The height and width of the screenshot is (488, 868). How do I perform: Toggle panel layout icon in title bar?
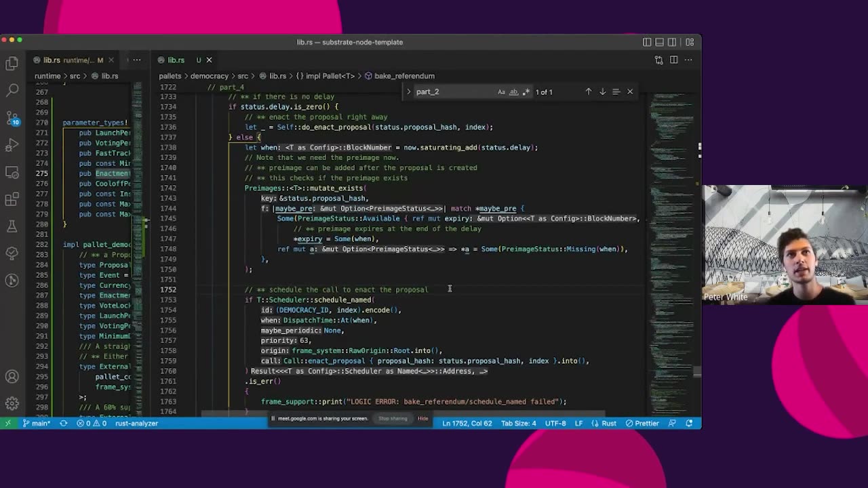coord(659,42)
